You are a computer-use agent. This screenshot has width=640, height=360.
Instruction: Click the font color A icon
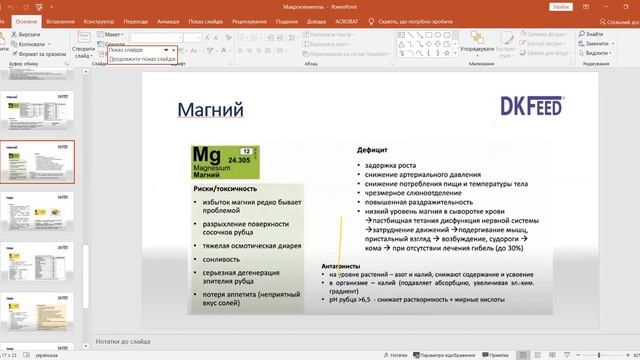tap(224, 51)
